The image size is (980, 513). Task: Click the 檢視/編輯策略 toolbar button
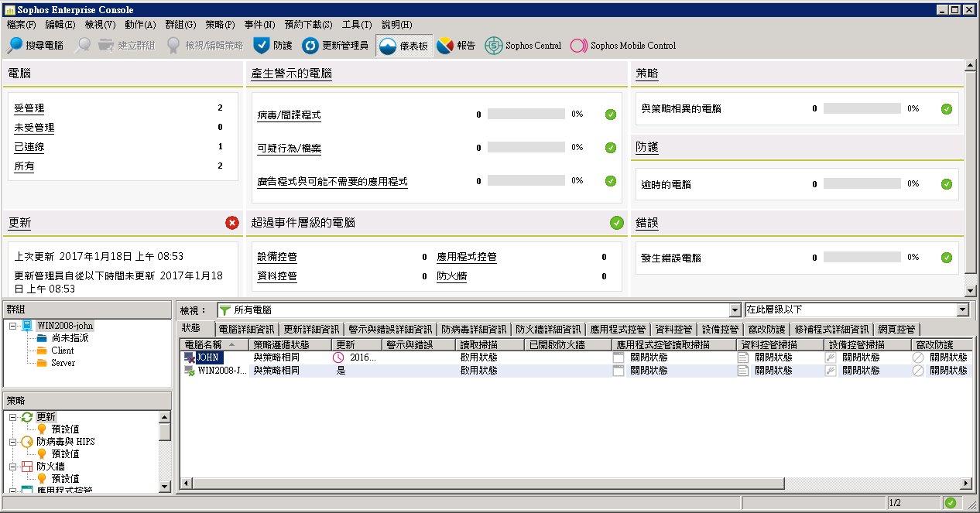(204, 46)
